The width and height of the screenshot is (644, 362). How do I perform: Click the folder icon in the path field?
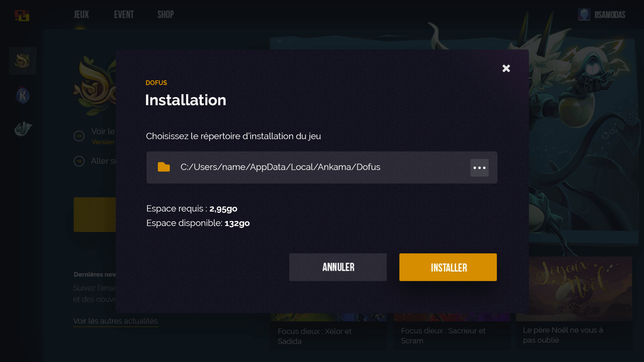(164, 167)
